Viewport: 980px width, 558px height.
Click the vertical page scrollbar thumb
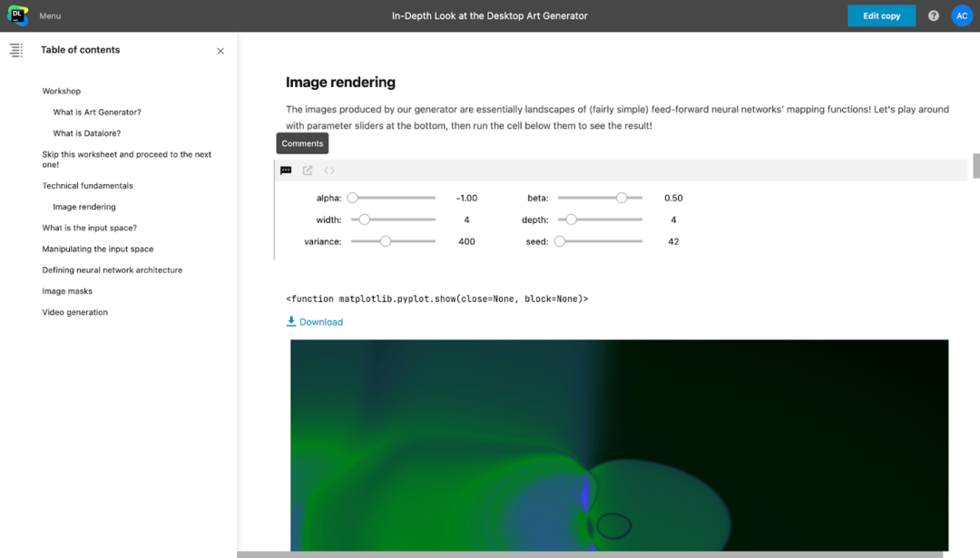tap(976, 166)
